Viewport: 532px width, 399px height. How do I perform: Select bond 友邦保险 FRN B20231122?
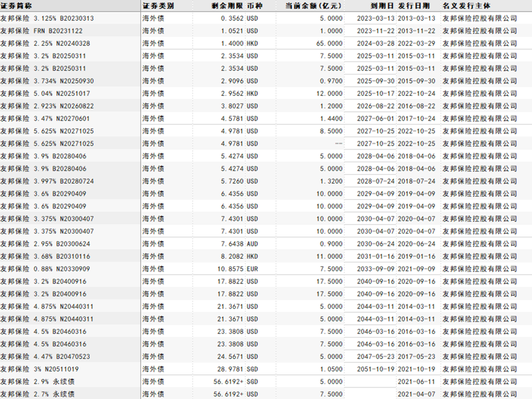click(x=41, y=31)
